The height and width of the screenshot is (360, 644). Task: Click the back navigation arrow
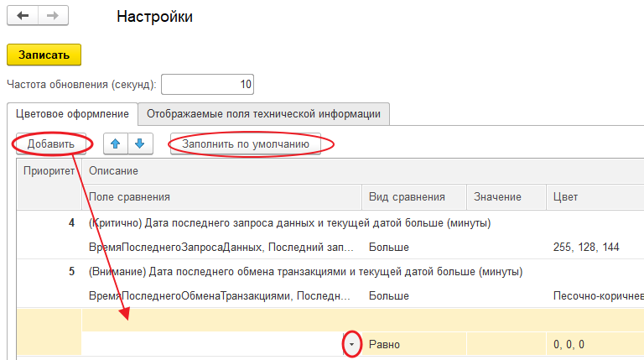pos(23,16)
